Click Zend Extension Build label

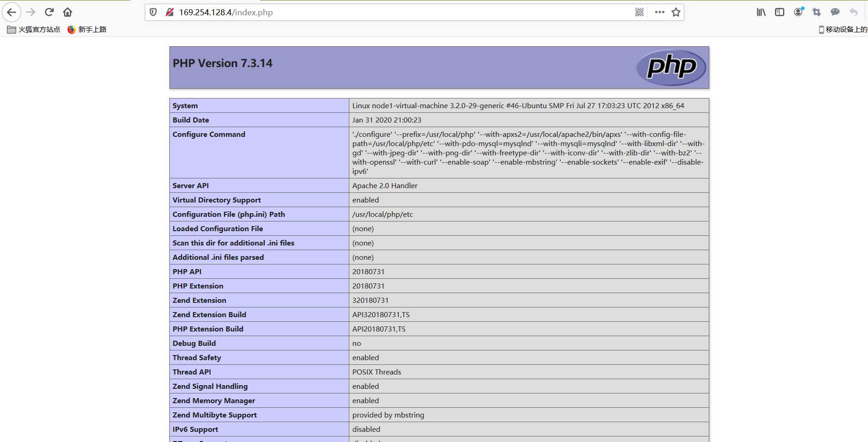coord(209,315)
